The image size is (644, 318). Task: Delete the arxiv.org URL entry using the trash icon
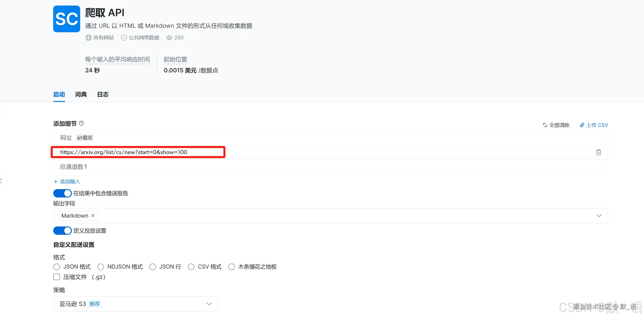point(599,152)
